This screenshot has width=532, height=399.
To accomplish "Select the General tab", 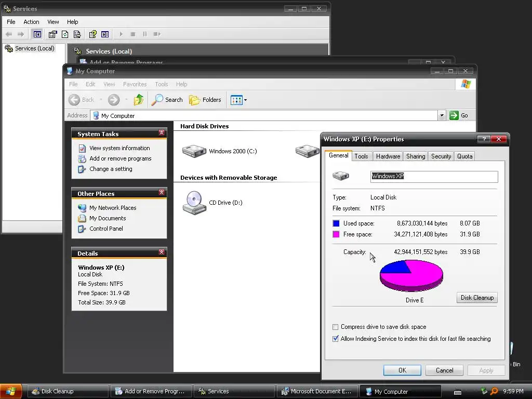I will click(x=338, y=155).
